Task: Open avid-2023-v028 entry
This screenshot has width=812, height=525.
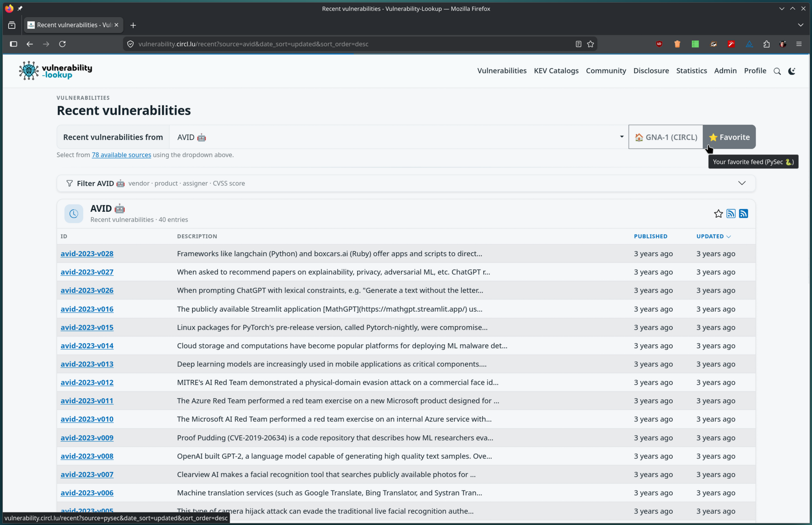Action: (87, 254)
